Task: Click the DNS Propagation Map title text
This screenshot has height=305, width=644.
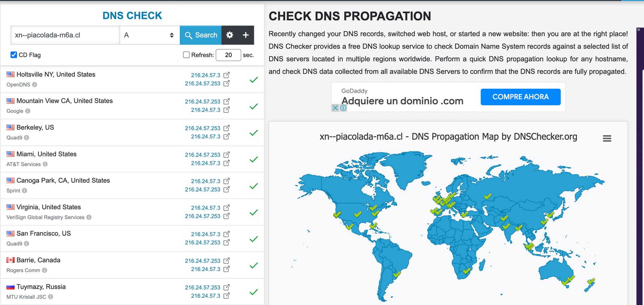Action: click(448, 137)
